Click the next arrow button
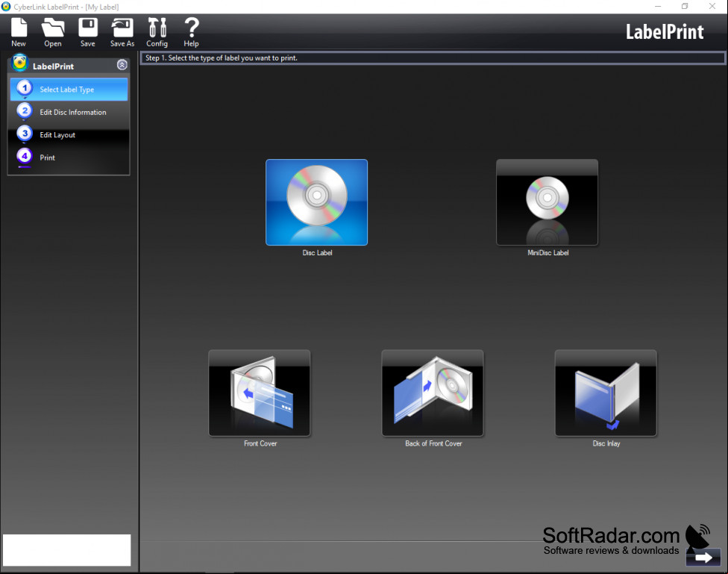728x574 pixels. click(703, 558)
